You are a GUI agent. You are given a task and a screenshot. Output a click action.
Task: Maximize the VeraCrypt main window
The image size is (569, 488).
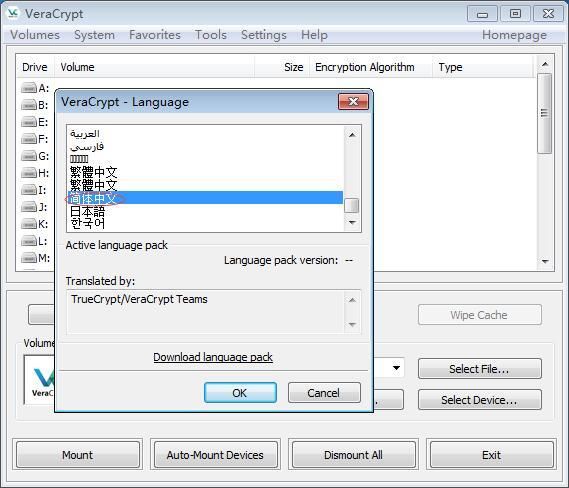[515, 15]
